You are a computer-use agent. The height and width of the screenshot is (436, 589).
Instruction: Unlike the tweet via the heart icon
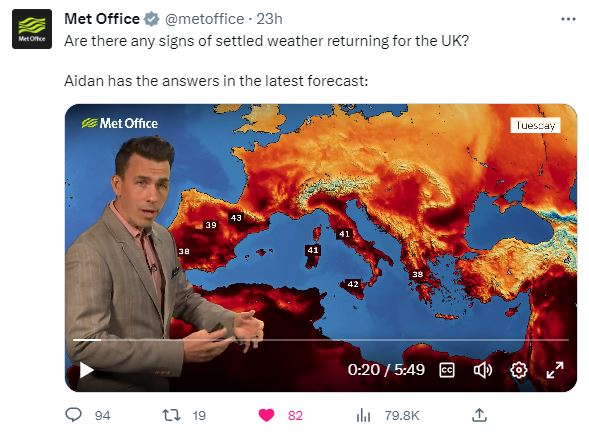pyautogui.click(x=266, y=415)
